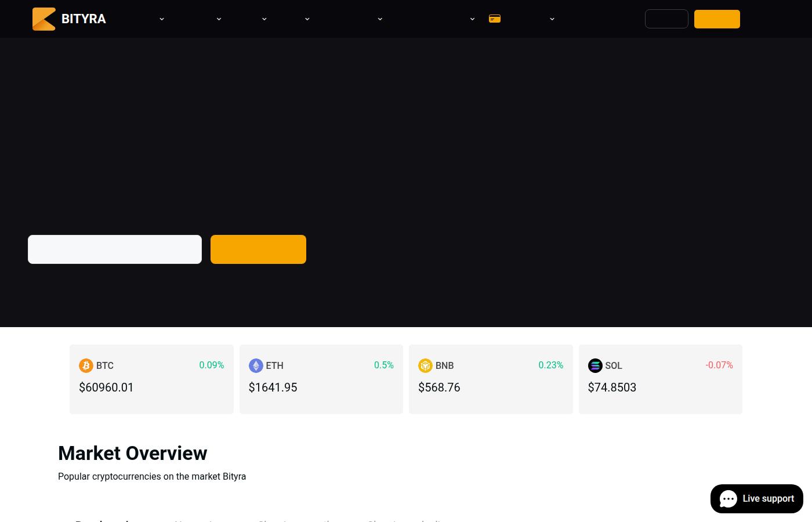The height and width of the screenshot is (522, 812).
Task: Click the orange credit card icon in navbar
Action: pos(495,19)
